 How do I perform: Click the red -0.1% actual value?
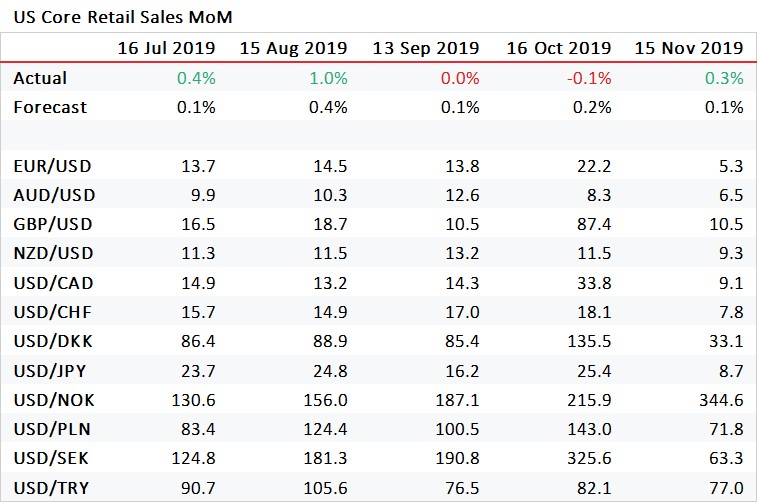589,78
